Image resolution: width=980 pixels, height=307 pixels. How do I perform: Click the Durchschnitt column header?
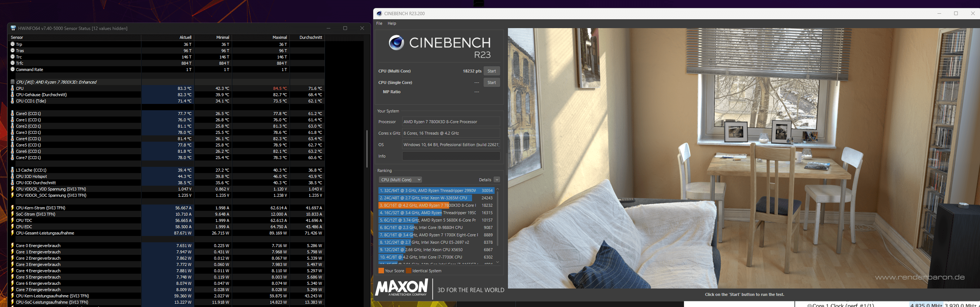click(x=307, y=37)
